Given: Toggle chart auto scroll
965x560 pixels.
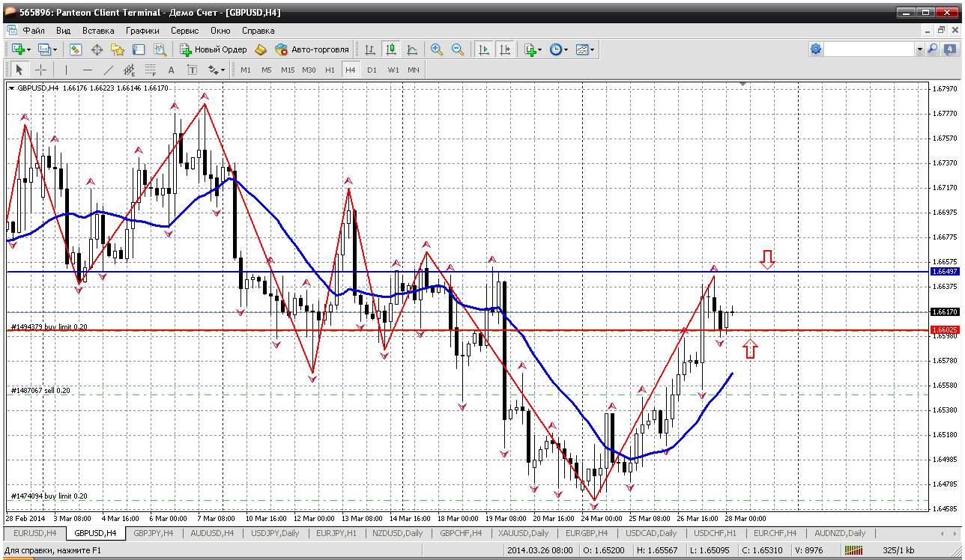Looking at the screenshot, I should click(x=484, y=49).
